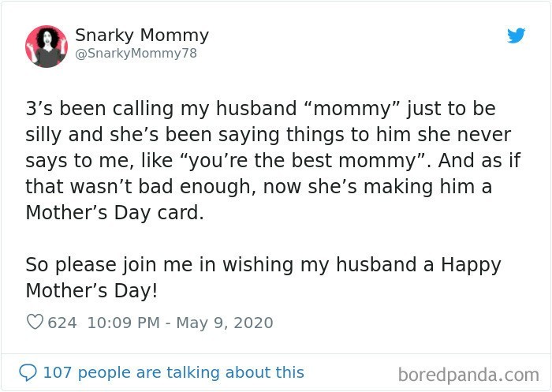Screen dimensions: 552x392
Task: Open the Snarky Mommy profile avatar
Action: (46, 46)
